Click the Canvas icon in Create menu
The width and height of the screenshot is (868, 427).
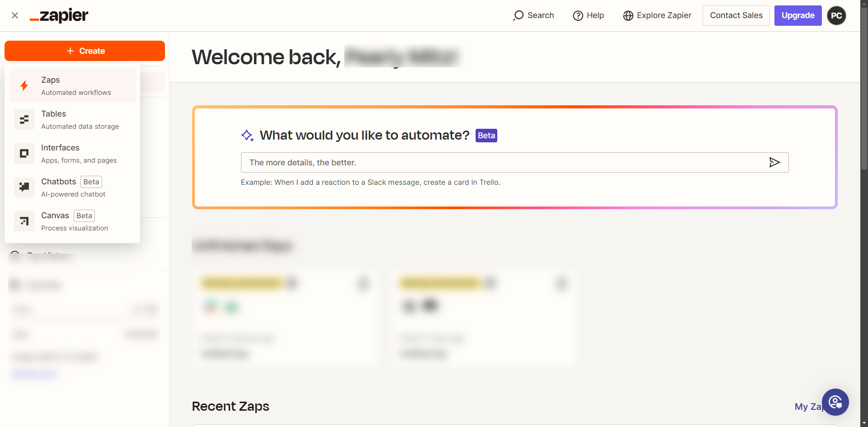pos(24,221)
